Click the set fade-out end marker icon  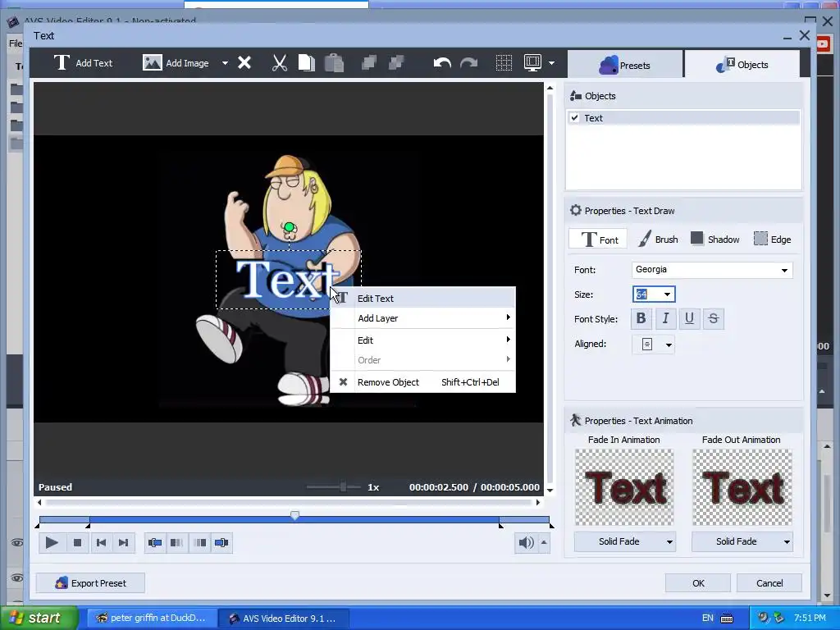click(221, 543)
